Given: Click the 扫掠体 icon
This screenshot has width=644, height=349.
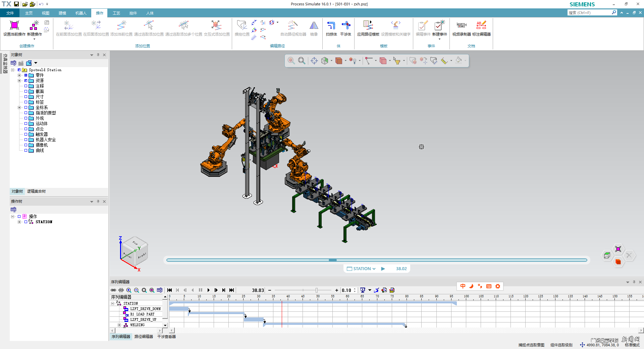Looking at the screenshot, I should click(x=331, y=26).
